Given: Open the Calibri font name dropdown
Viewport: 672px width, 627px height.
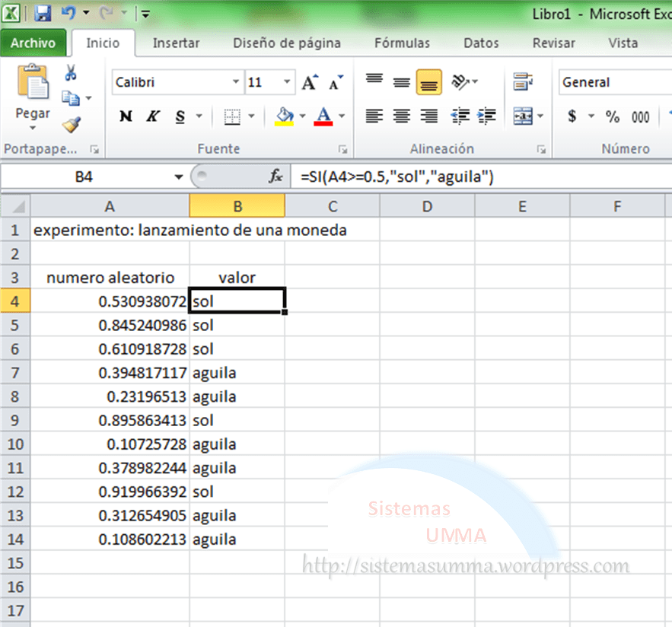Looking at the screenshot, I should (236, 82).
